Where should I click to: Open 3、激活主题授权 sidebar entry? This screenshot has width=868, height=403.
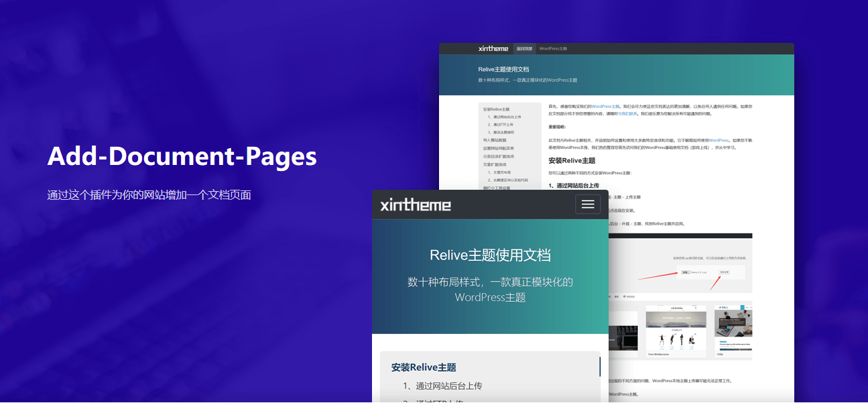[503, 133]
